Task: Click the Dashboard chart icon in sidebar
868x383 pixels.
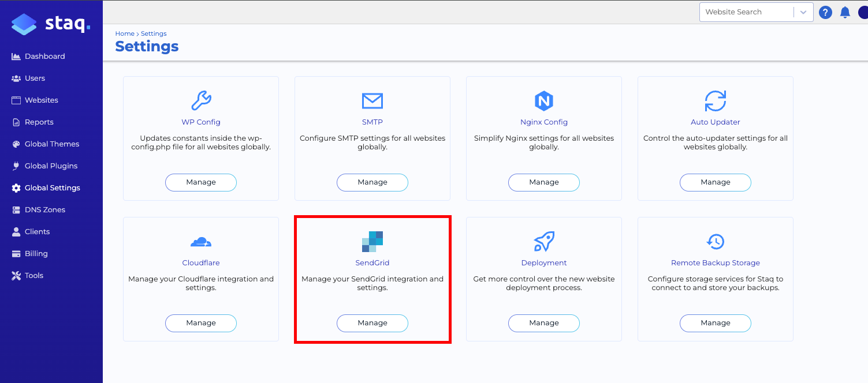Action: pos(16,56)
